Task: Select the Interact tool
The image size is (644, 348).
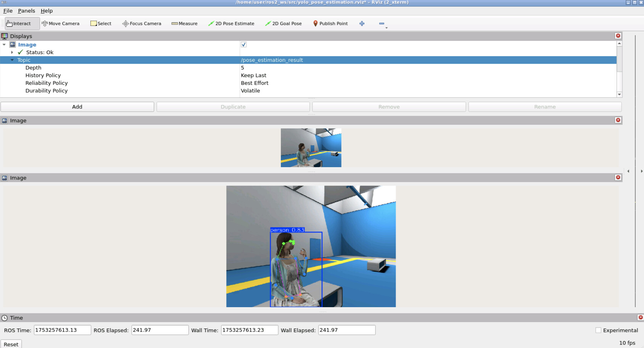Action: tap(19, 24)
